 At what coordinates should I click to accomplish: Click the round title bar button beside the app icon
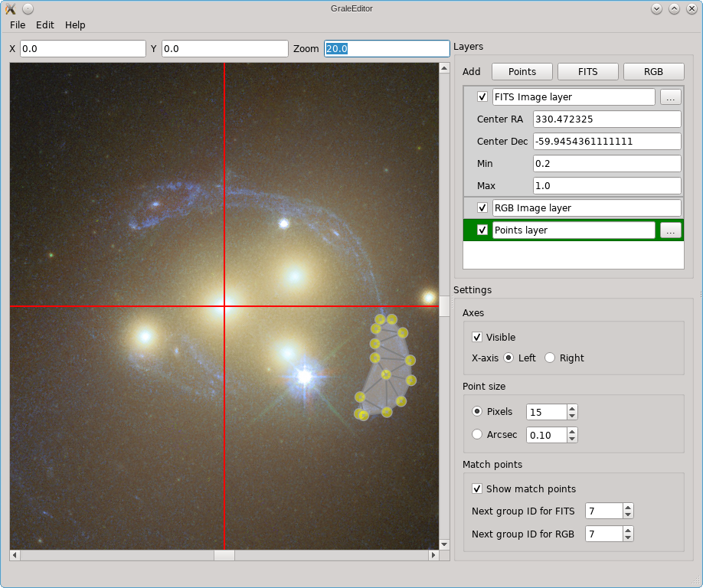[x=28, y=8]
